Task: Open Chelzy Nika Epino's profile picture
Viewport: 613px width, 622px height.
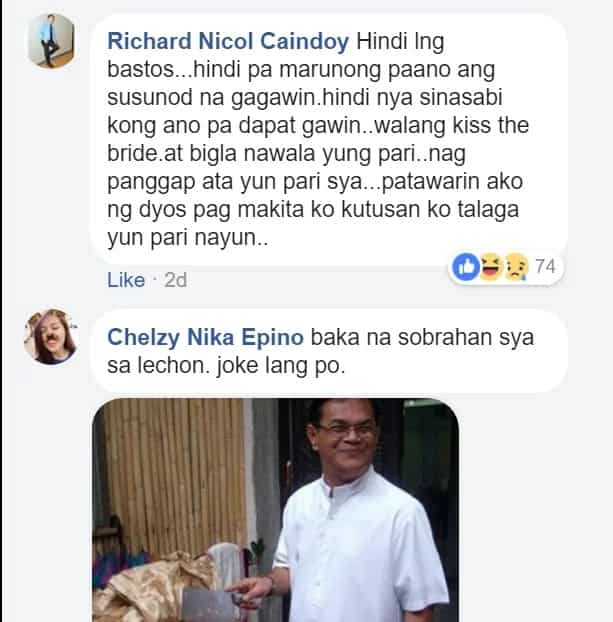Action: pyautogui.click(x=50, y=336)
